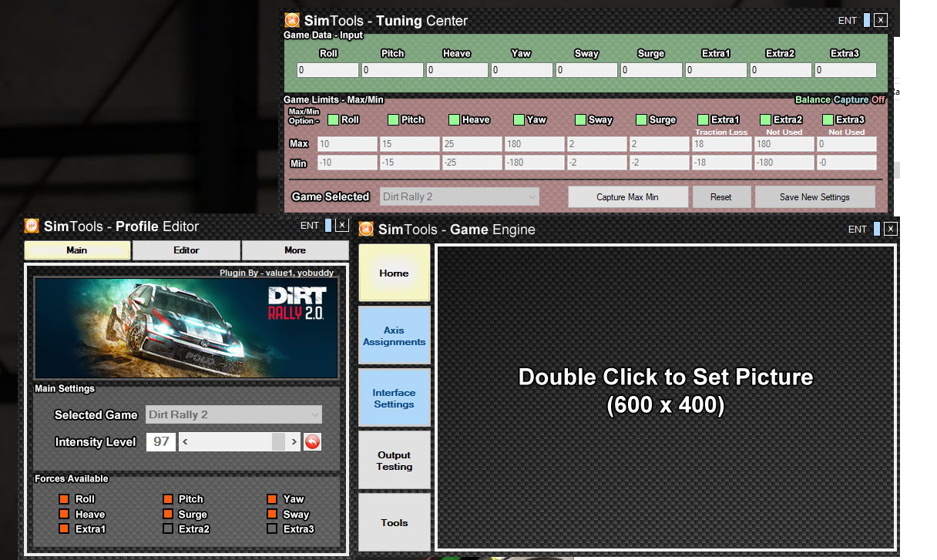Viewport: 937px width, 560px height.
Task: Open the Selected Game dropdown in Profile Editor
Action: coord(233,414)
